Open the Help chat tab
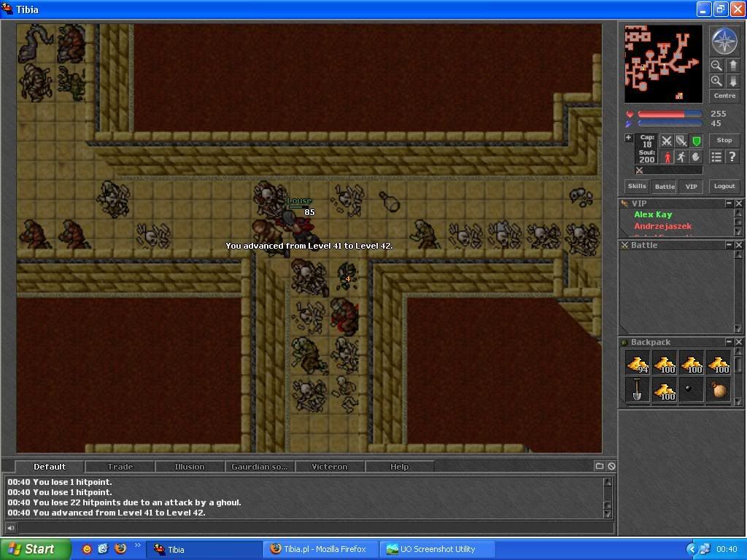Viewport: 747px width, 560px height. (x=400, y=467)
